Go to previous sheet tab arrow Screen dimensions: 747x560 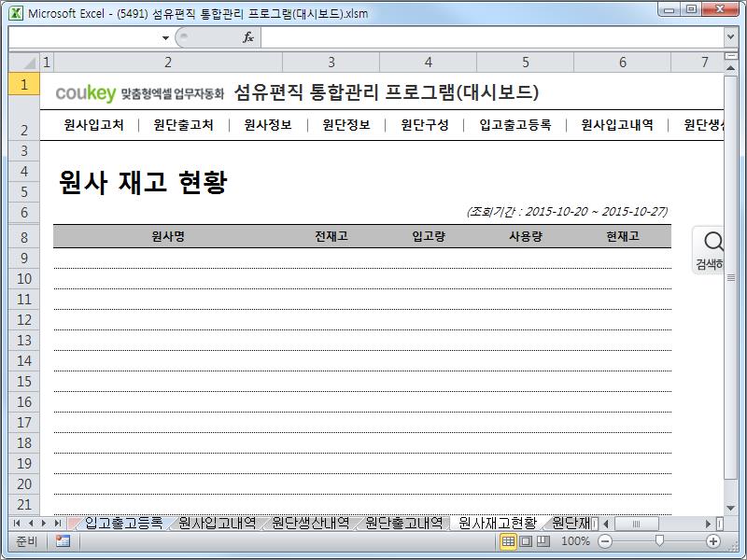pos(31,524)
